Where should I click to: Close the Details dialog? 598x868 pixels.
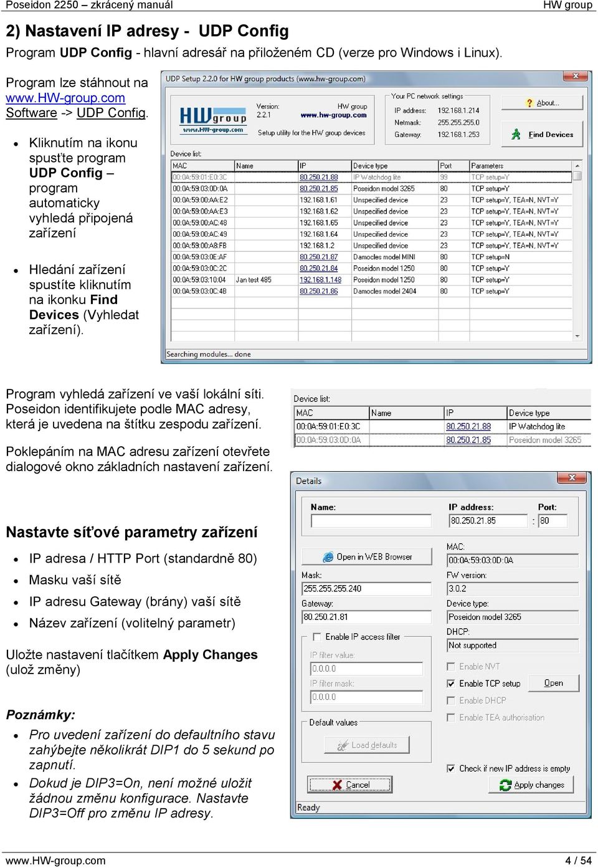point(572,478)
